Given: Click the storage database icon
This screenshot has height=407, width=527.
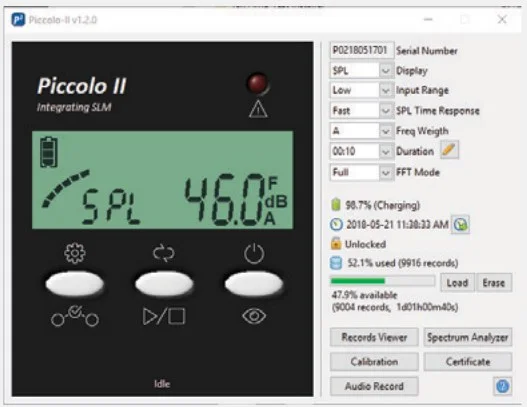Looking at the screenshot, I should coord(336,263).
